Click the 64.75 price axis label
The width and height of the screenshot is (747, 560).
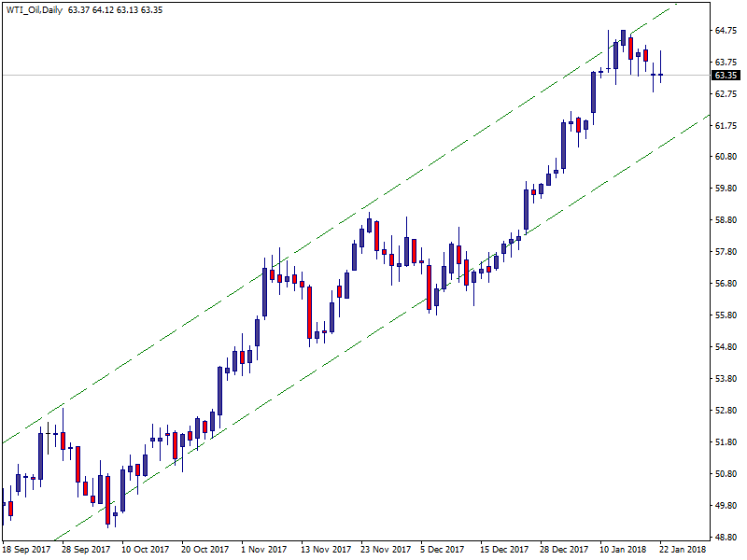point(726,31)
